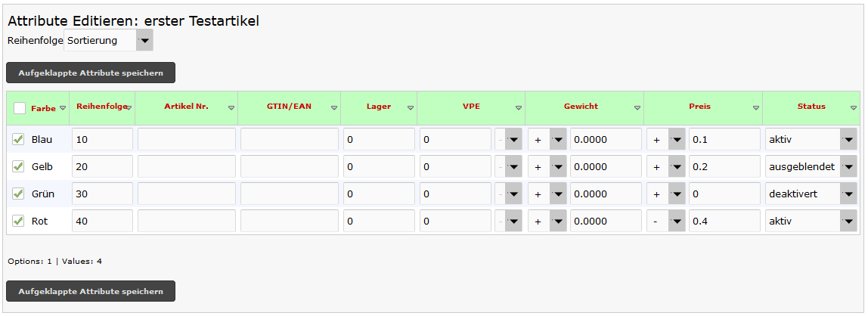Click the Farbe column header label
The height and width of the screenshot is (316, 868).
coord(43,108)
